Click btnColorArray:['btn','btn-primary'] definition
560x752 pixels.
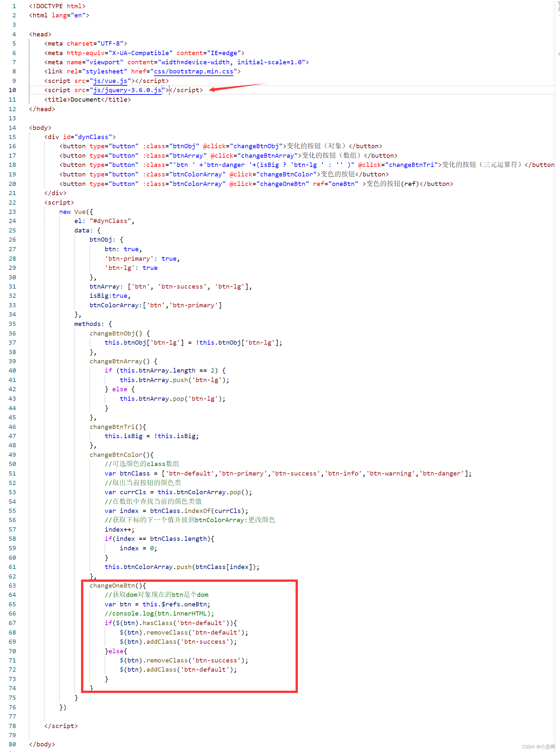[x=156, y=305]
